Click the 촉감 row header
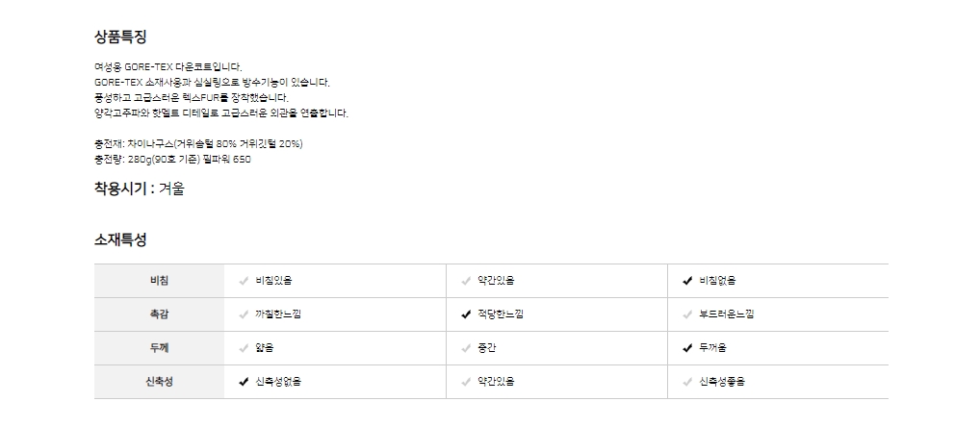Image resolution: width=980 pixels, height=427 pixels. pos(159,314)
